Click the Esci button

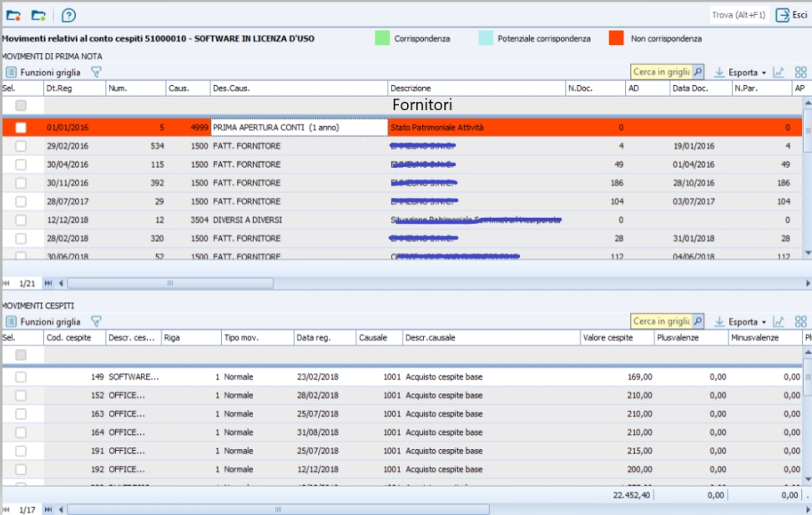pos(792,15)
